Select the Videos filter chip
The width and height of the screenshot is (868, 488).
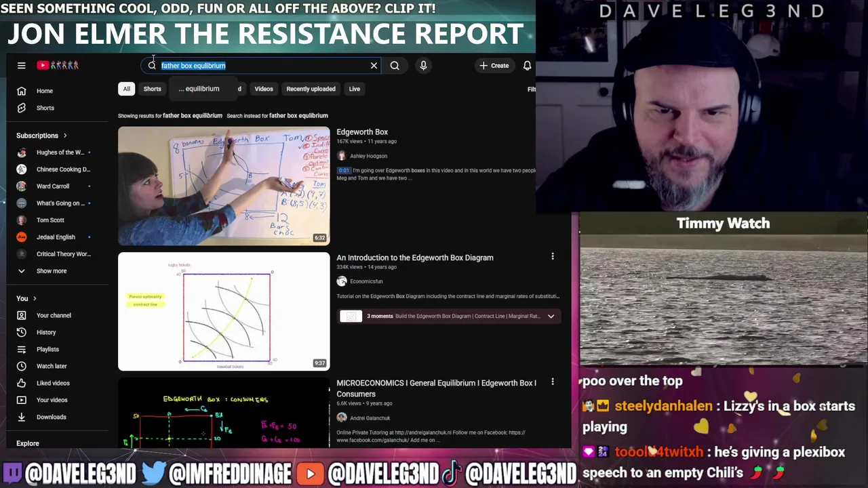(264, 89)
